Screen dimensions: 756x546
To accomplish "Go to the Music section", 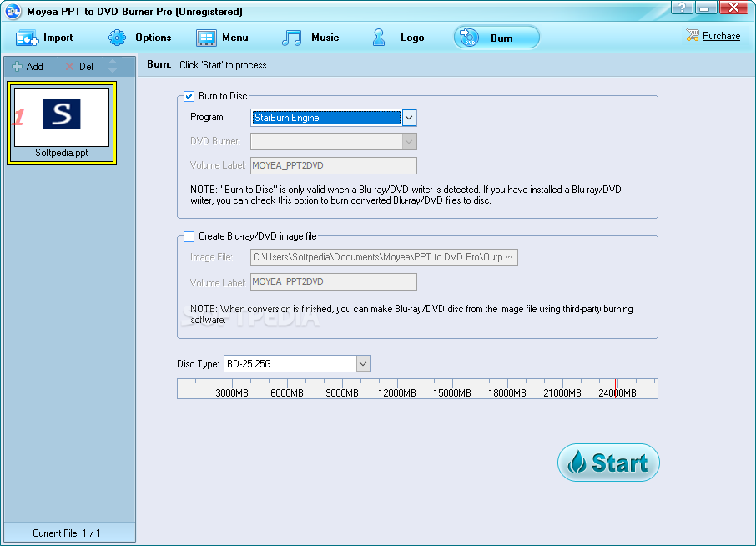I will coord(310,38).
